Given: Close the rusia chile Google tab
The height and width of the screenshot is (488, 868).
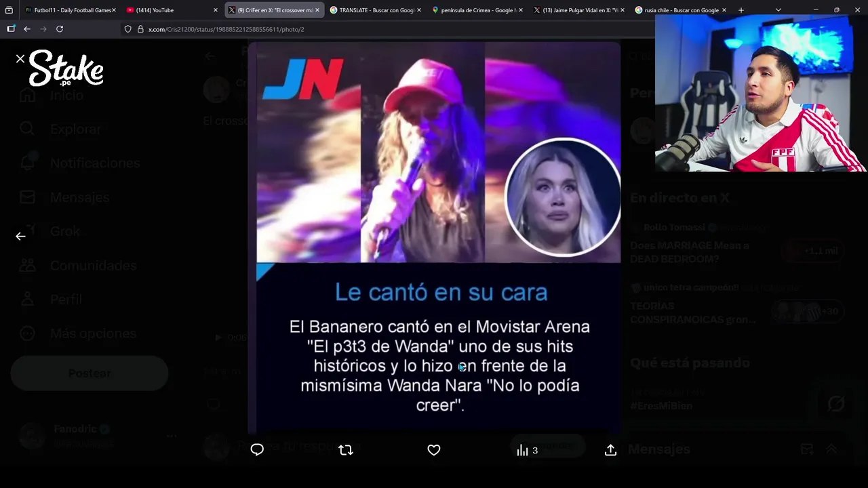Looking at the screenshot, I should tap(724, 10).
